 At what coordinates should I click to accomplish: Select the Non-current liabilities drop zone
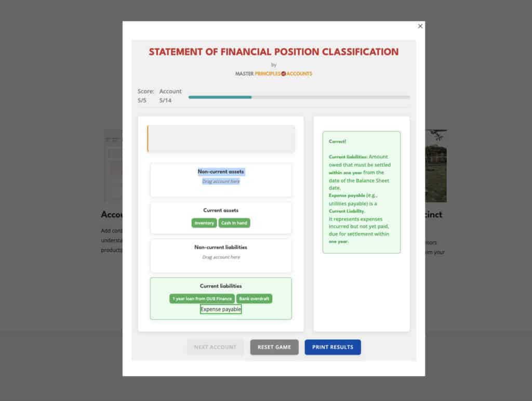pyautogui.click(x=221, y=256)
